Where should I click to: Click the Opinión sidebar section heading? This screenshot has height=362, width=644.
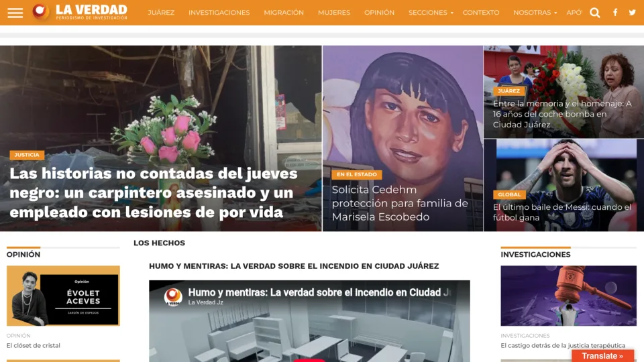(x=23, y=255)
